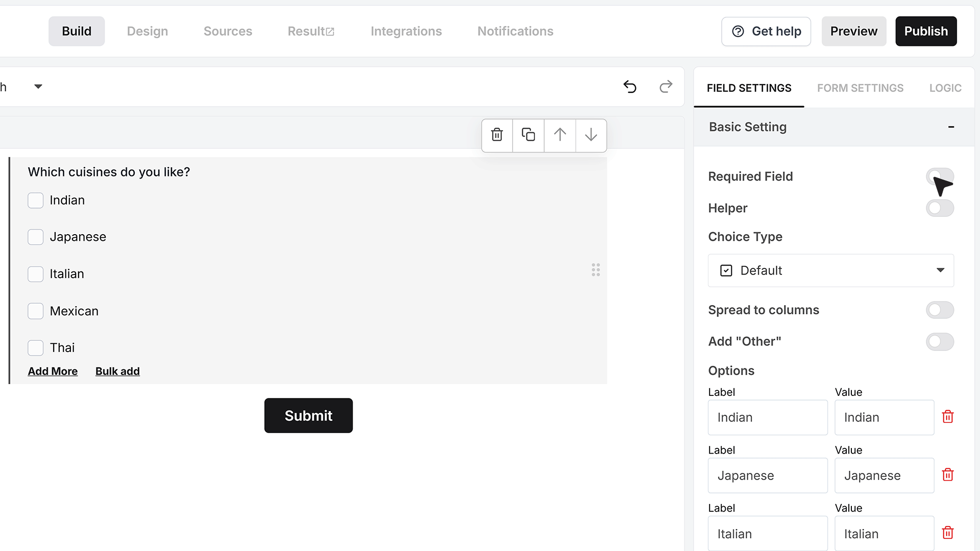
Task: Open the form selector dropdown arrow
Action: click(x=38, y=87)
